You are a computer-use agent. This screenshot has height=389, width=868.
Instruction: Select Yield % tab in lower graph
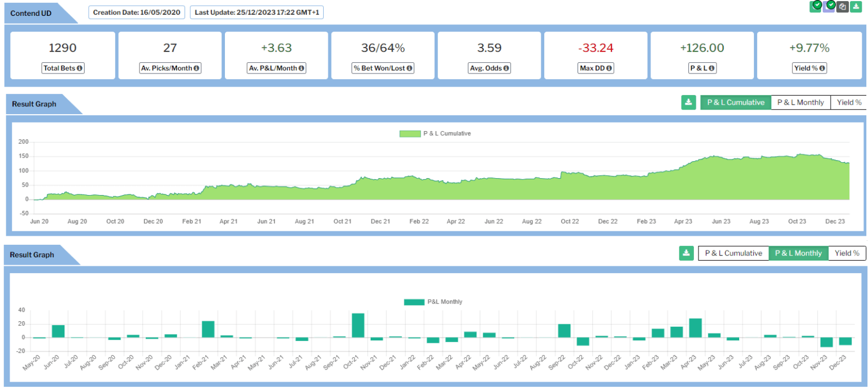(847, 253)
